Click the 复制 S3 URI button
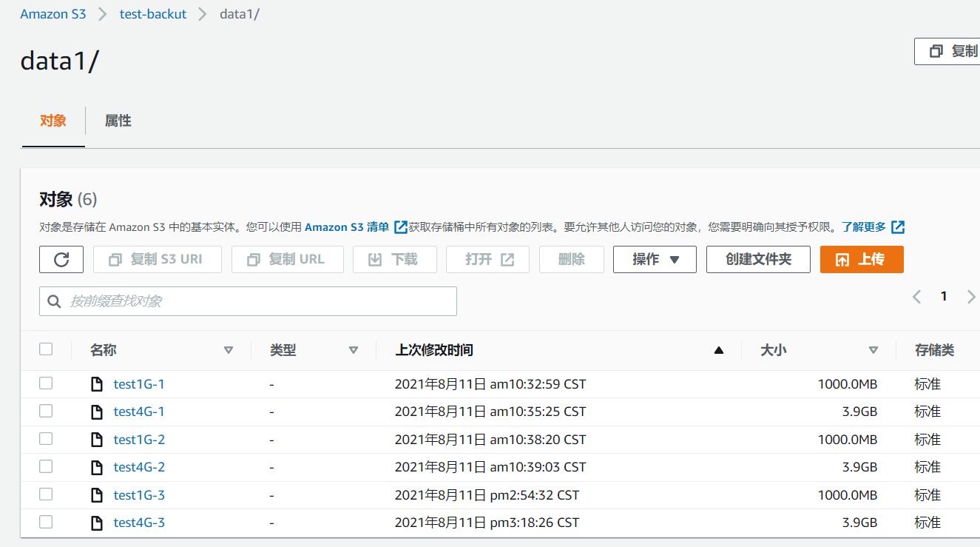 (158, 259)
